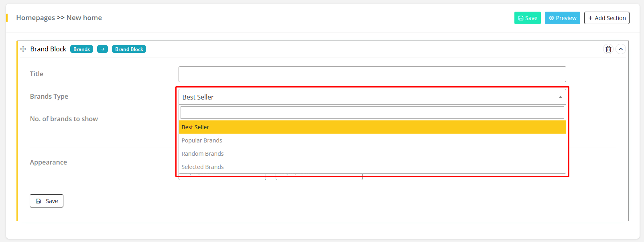The image size is (644, 242).
Task: Focus the Title text field
Action: point(372,74)
